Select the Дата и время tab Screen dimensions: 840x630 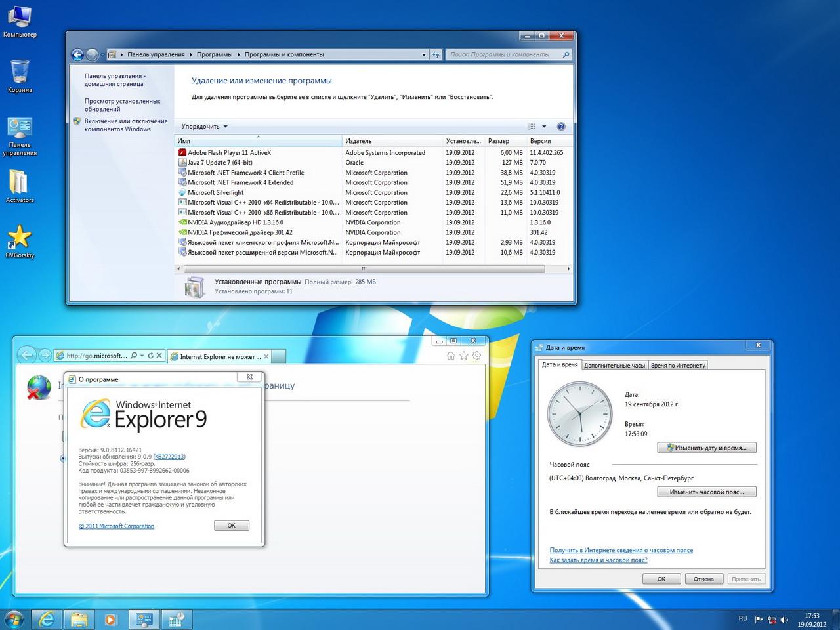tap(560, 365)
